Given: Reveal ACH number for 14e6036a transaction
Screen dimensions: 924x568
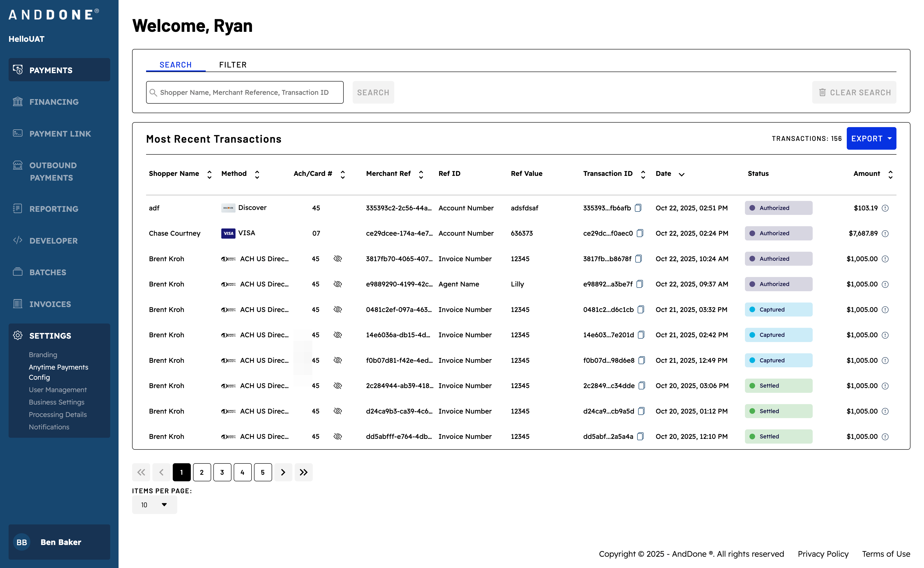Looking at the screenshot, I should [338, 335].
